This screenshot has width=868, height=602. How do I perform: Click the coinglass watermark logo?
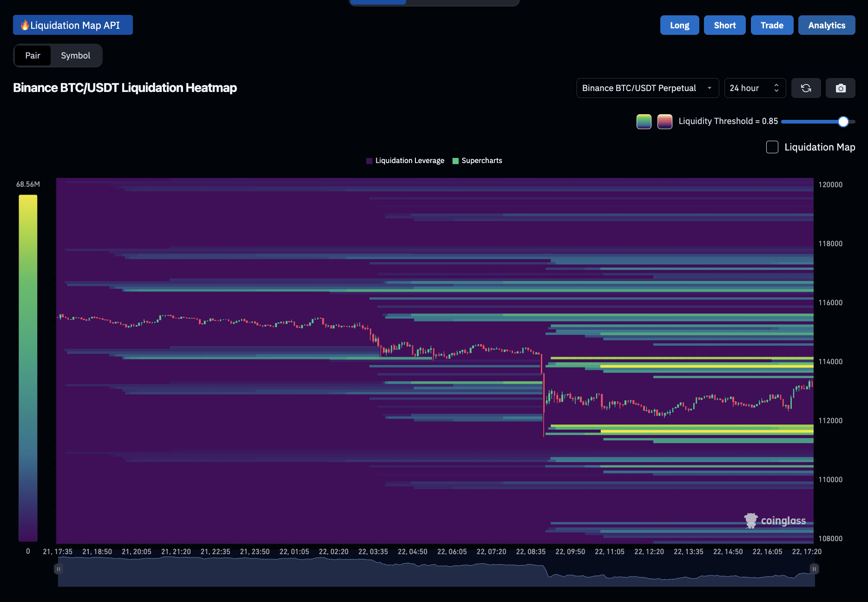(x=775, y=521)
